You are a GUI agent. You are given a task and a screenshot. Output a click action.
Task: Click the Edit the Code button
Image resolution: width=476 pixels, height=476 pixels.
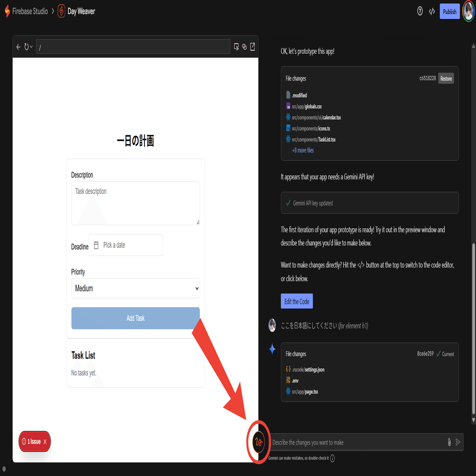297,301
